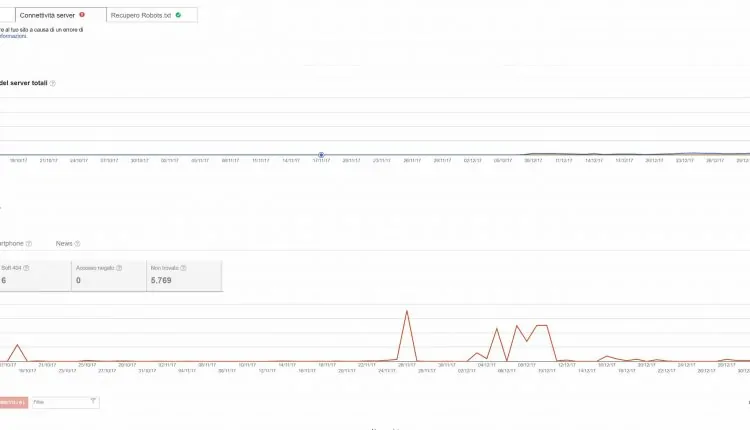Open the ulteriori informazioni link
Image resolution: width=750 pixels, height=430 pixels.
pos(13,37)
